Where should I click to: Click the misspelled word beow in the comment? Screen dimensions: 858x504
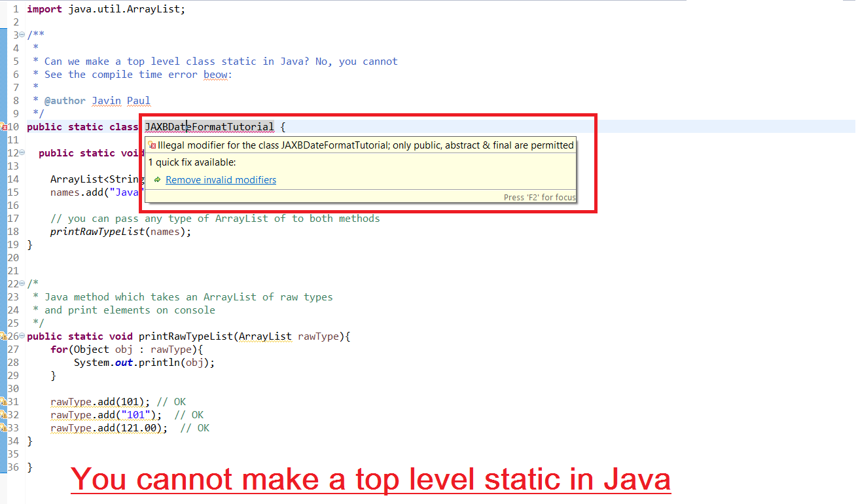pos(215,75)
